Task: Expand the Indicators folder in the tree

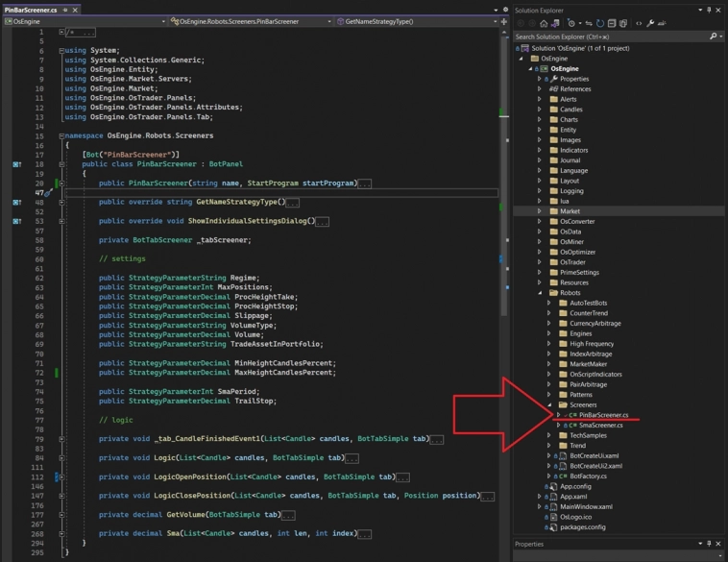Action: (x=540, y=150)
